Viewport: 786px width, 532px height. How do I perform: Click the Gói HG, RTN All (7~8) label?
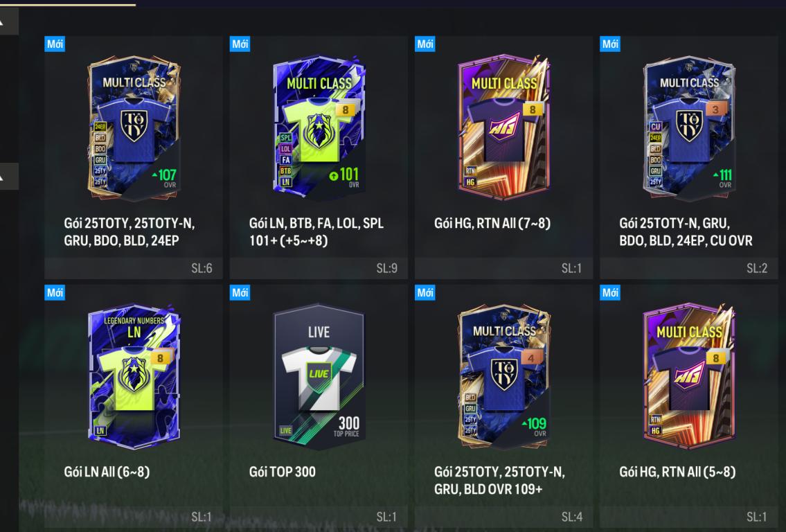point(492,223)
